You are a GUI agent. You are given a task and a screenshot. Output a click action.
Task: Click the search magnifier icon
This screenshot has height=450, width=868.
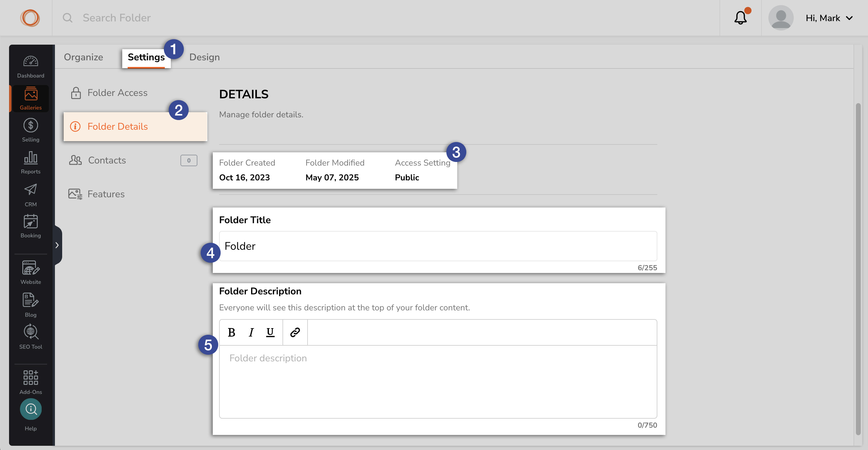coord(68,18)
